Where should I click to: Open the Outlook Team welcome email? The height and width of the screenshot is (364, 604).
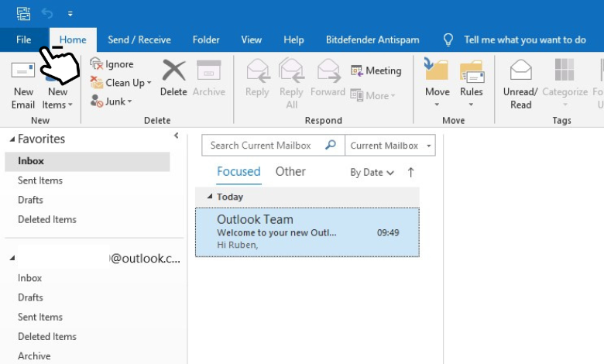click(x=307, y=232)
